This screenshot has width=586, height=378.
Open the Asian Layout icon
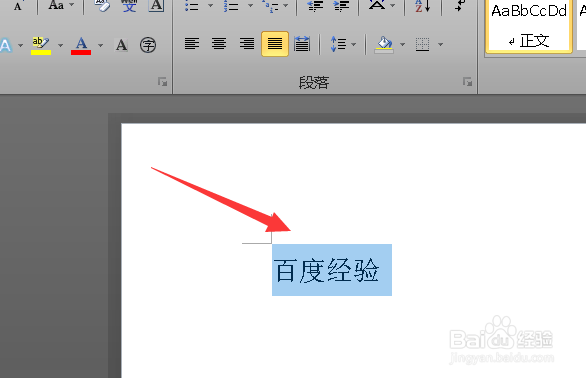point(377,5)
